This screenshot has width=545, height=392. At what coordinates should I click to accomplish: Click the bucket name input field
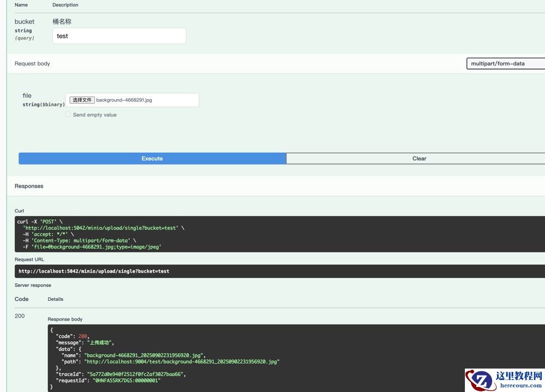[x=119, y=36]
